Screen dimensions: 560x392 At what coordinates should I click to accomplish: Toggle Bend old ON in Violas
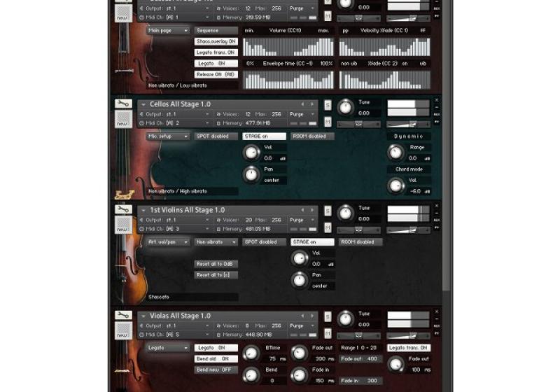pos(216,358)
